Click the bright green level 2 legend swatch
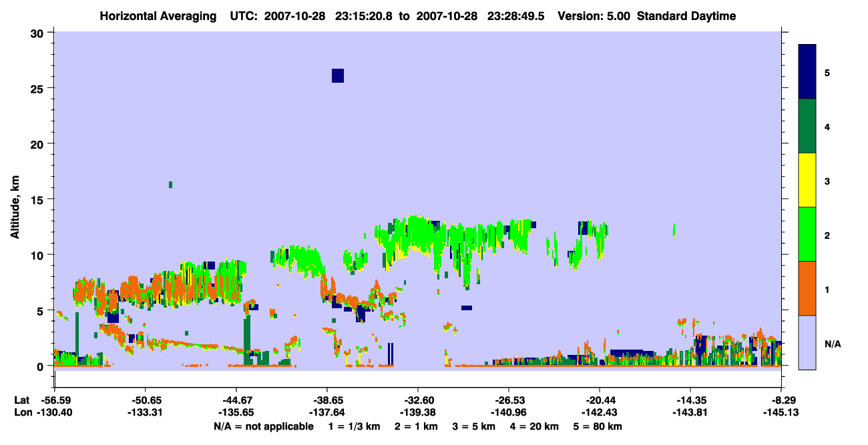The height and width of the screenshot is (445, 868). (x=807, y=234)
